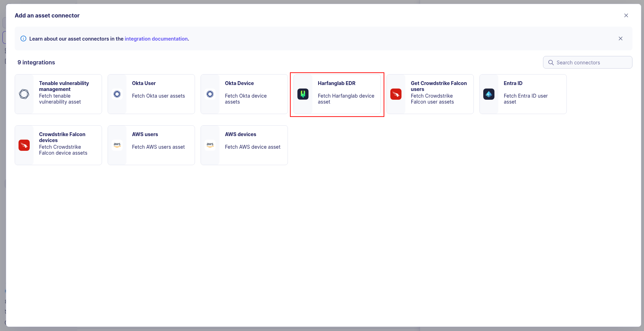Click the AWS users logo icon
This screenshot has width=644, height=331.
pos(117,145)
